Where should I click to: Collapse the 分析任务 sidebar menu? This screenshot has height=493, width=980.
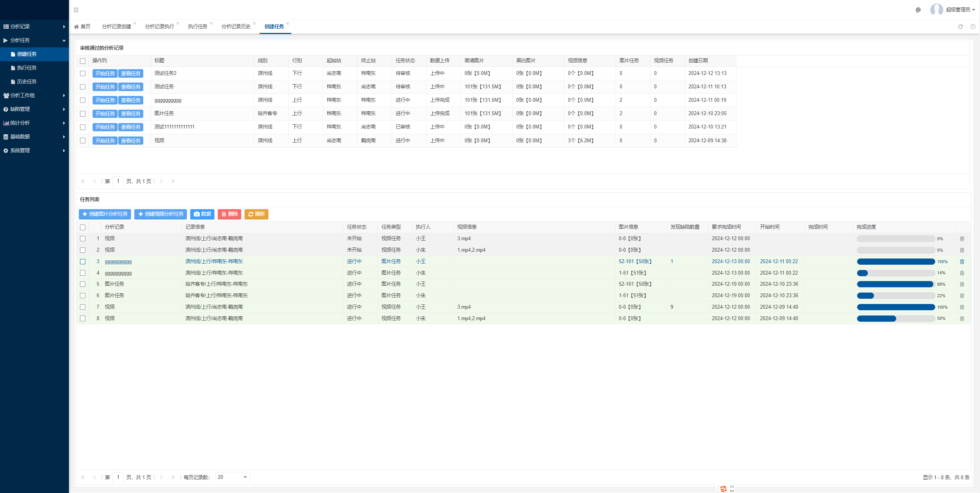[x=34, y=40]
